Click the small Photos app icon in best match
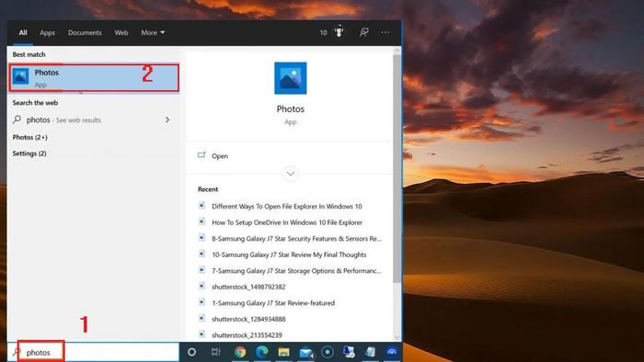The width and height of the screenshot is (644, 362). pos(20,76)
